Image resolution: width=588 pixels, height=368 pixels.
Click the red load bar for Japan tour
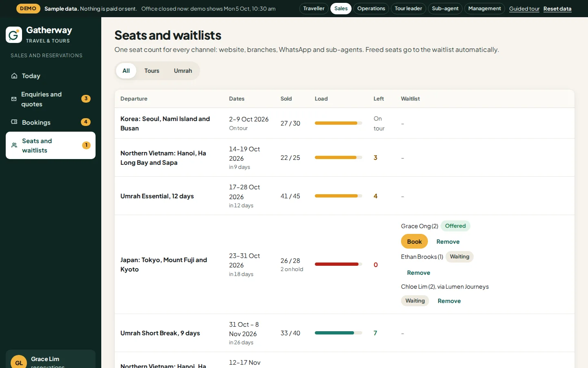(x=339, y=264)
